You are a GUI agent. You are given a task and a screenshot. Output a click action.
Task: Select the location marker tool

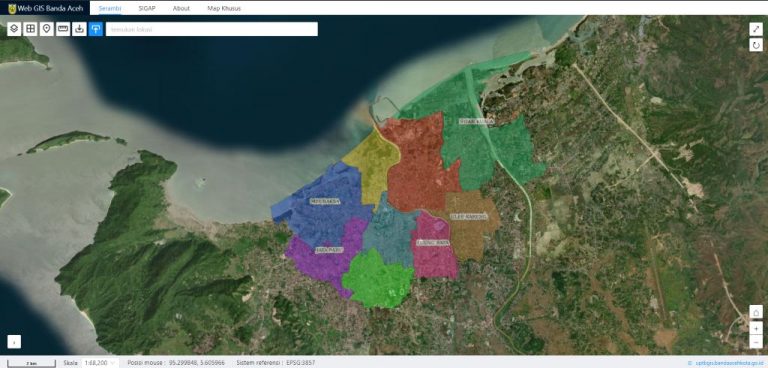tap(47, 29)
